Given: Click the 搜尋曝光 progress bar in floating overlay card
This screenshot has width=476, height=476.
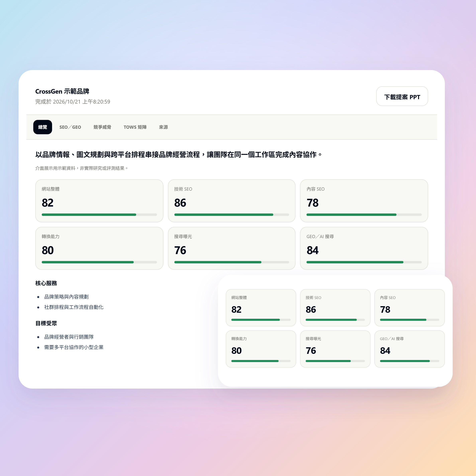Looking at the screenshot, I should pos(335,361).
